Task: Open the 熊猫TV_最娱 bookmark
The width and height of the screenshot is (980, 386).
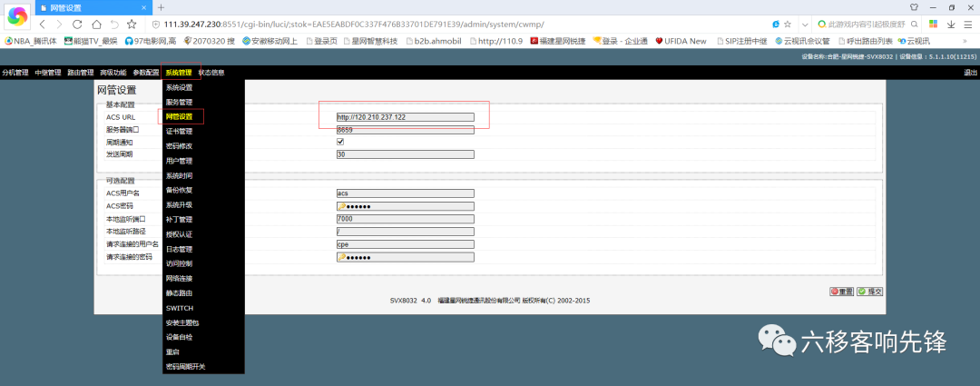Action: click(91, 41)
